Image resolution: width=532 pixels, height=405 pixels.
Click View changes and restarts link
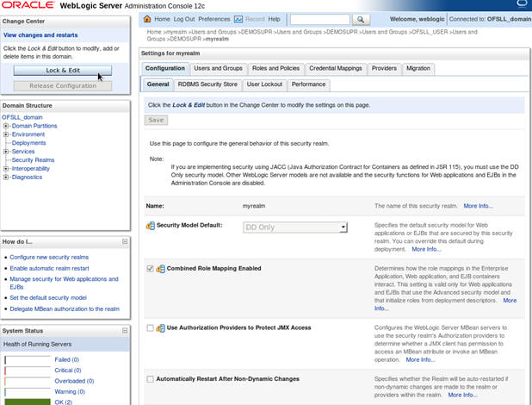(x=40, y=35)
